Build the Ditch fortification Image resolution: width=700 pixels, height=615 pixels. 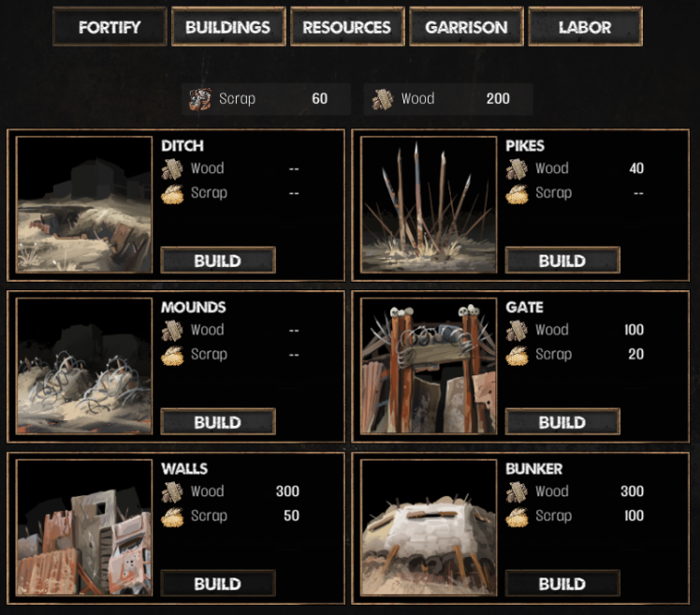218,260
